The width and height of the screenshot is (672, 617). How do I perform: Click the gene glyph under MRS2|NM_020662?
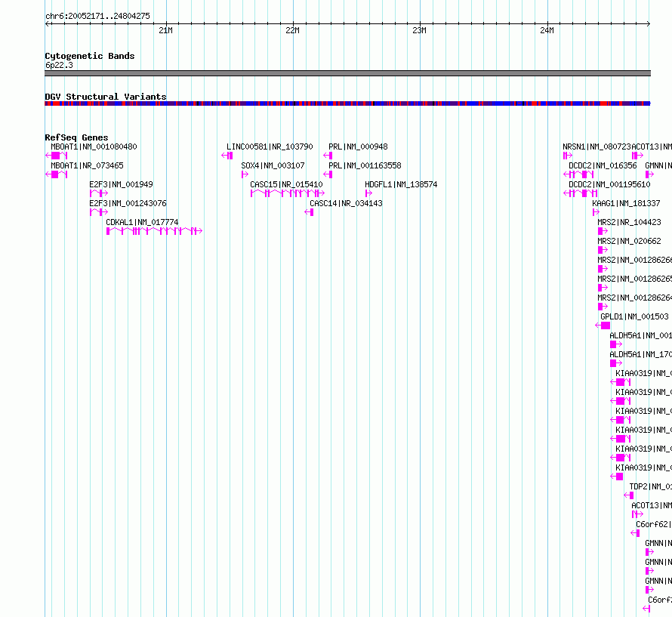click(603, 250)
